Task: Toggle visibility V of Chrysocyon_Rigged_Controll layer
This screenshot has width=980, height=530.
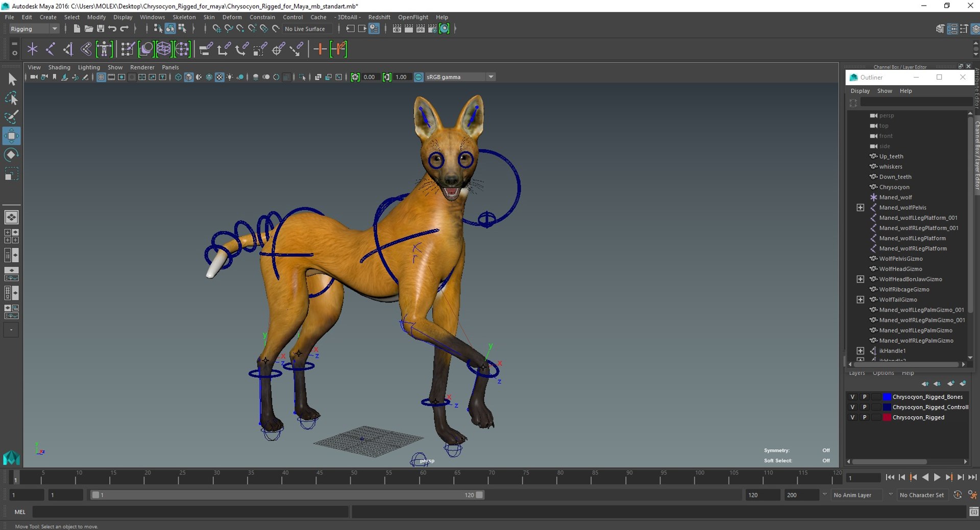Action: pos(852,407)
